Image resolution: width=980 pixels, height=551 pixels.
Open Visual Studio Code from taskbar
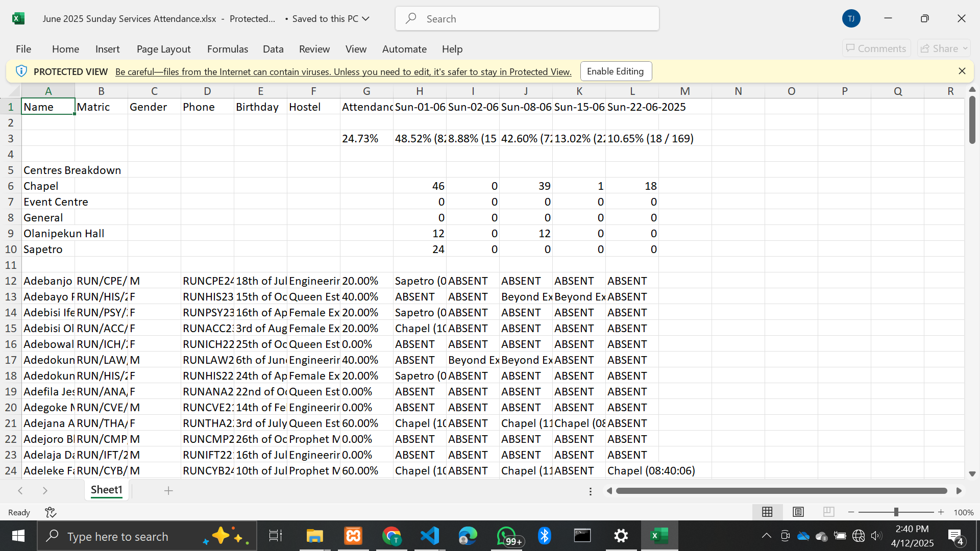pyautogui.click(x=430, y=536)
